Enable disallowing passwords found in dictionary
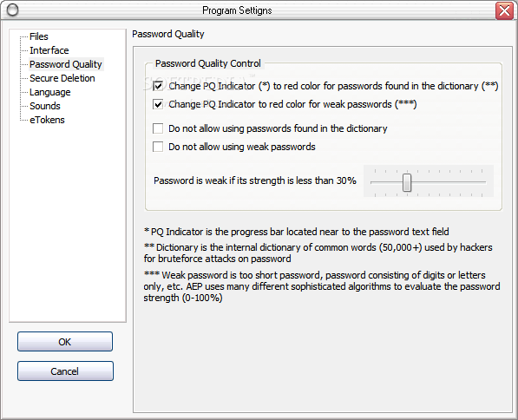The image size is (518, 420). pos(158,128)
